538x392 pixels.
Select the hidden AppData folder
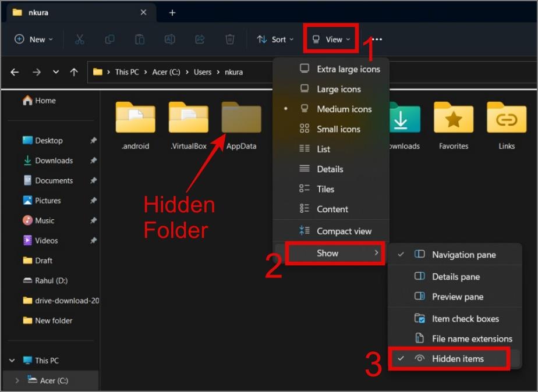[241, 126]
